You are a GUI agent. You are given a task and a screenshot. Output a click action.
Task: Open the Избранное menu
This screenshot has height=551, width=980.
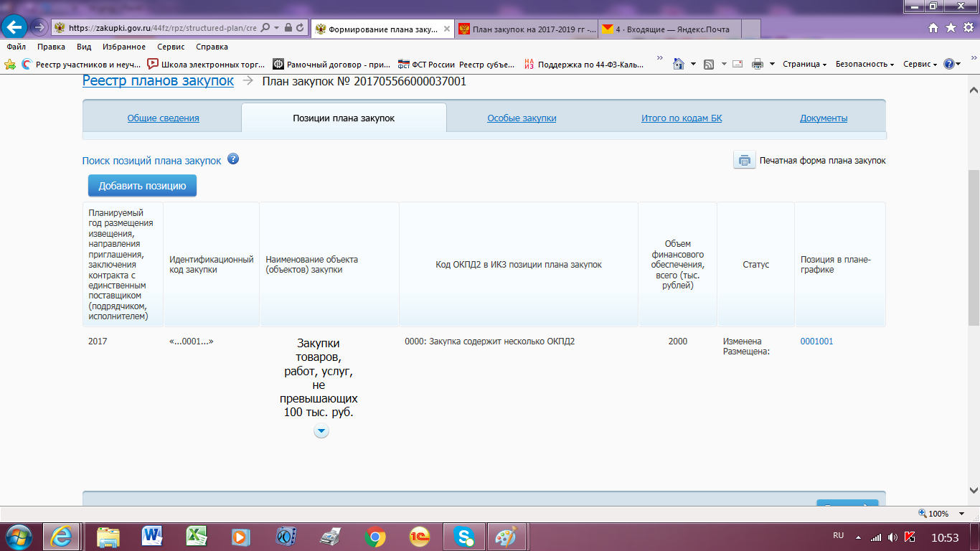coord(123,47)
